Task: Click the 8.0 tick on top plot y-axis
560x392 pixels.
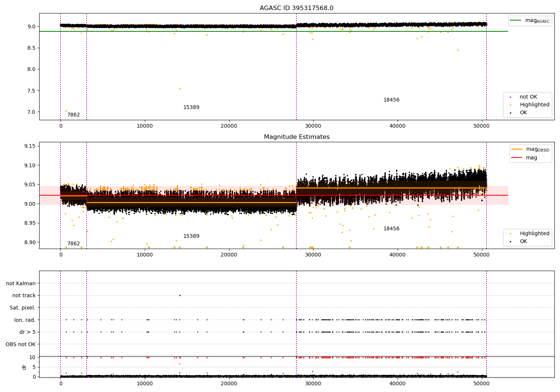Action: coord(31,69)
